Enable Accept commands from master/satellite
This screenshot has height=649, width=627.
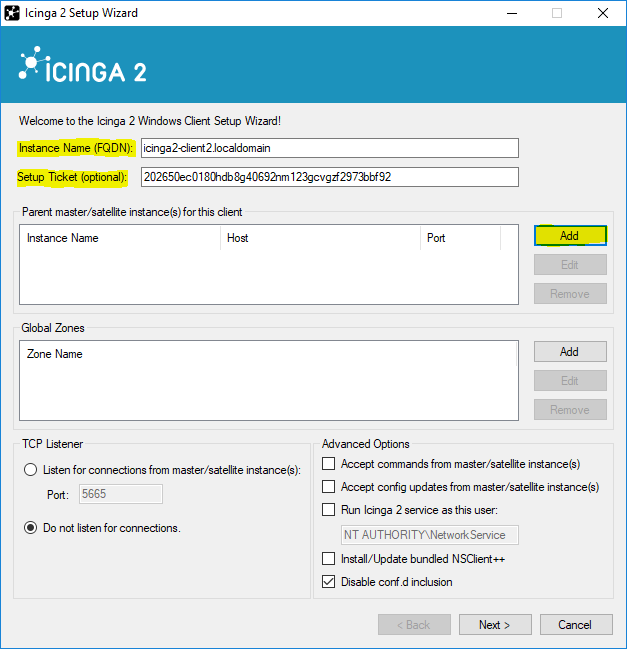coord(329,464)
